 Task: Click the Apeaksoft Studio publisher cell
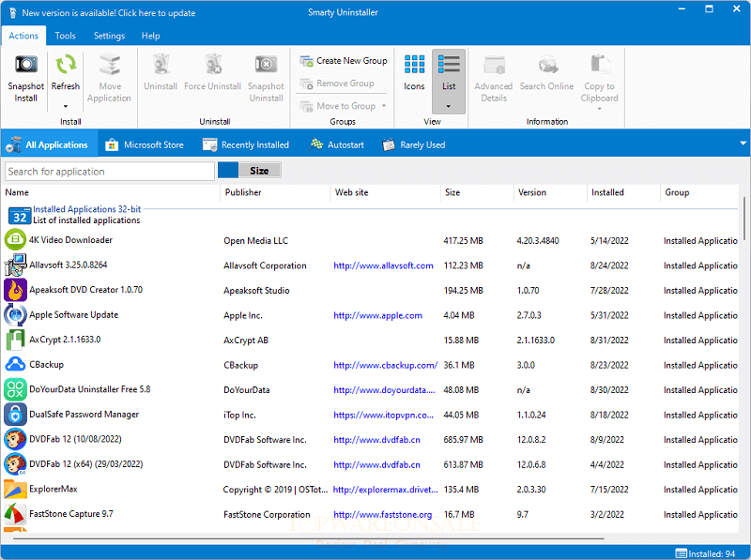tap(256, 291)
